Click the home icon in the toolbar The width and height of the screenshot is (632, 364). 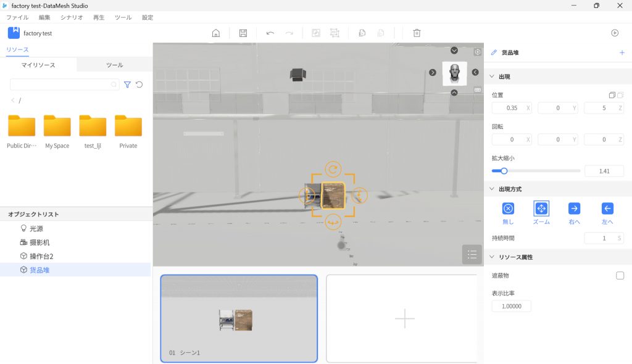click(216, 33)
